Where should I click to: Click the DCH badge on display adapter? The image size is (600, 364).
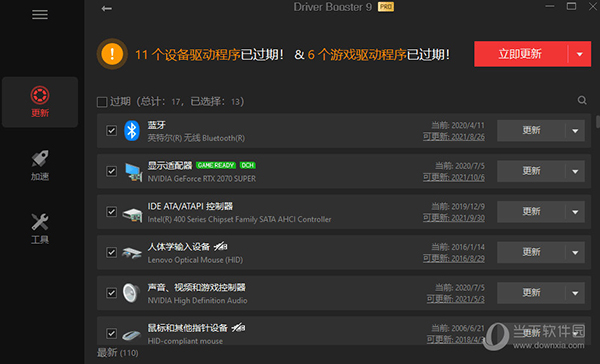248,165
